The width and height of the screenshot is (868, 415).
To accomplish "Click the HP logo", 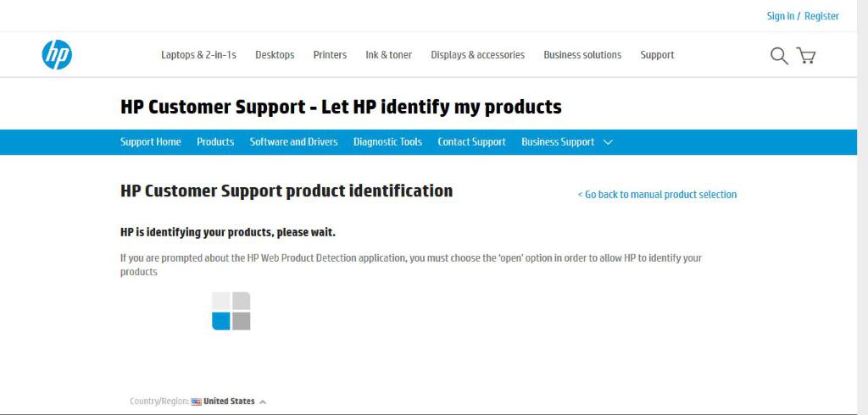I will (57, 55).
